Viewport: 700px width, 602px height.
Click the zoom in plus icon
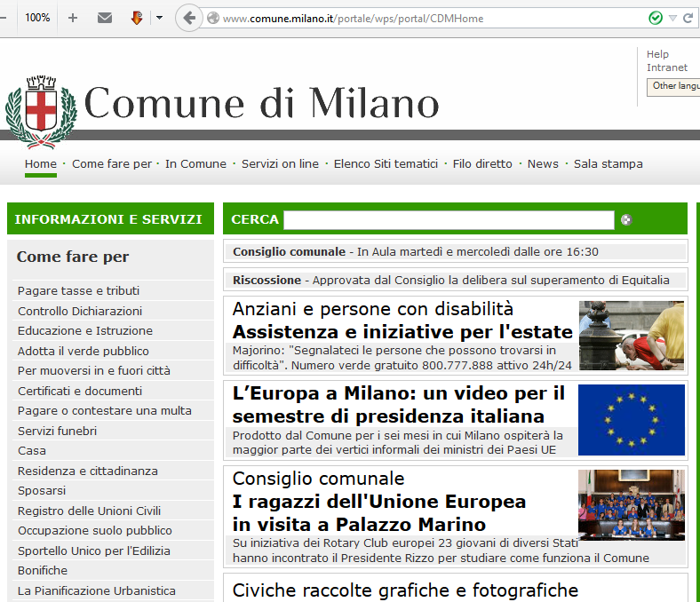click(73, 18)
